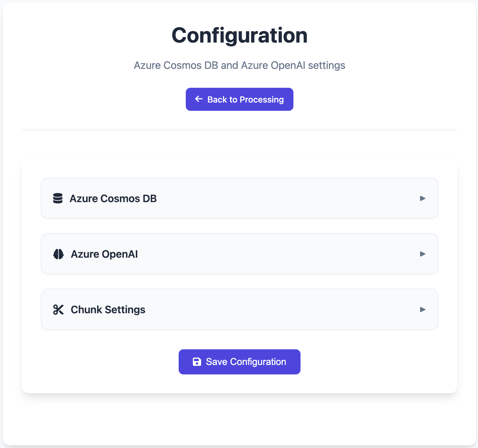
Task: Open the Azure OpenAI section label
Action: tap(104, 254)
